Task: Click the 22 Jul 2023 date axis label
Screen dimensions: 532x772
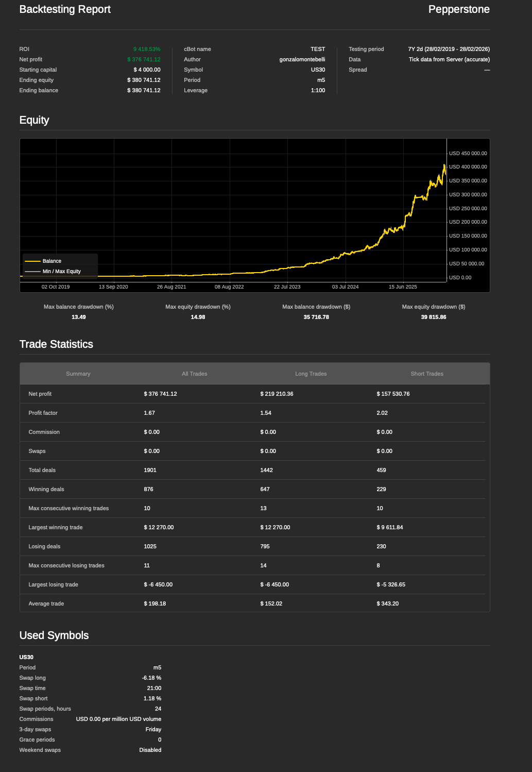Action: 287,287
